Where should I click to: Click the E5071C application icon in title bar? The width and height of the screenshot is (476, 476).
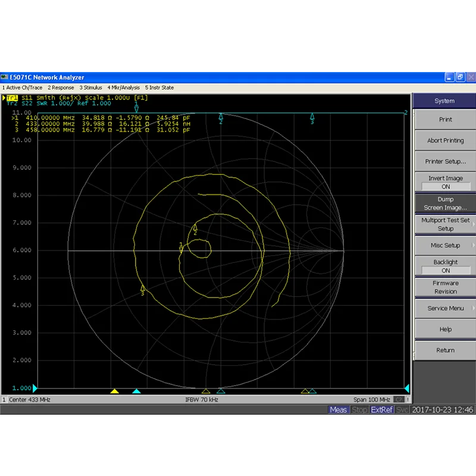4,77
